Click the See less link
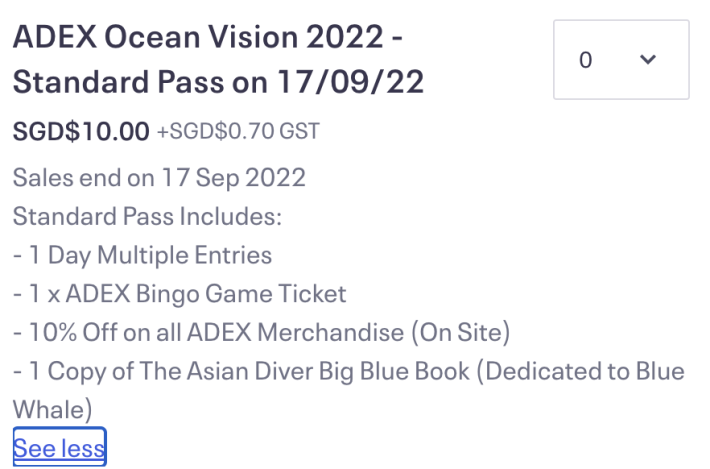The height and width of the screenshot is (469, 710). (59, 448)
